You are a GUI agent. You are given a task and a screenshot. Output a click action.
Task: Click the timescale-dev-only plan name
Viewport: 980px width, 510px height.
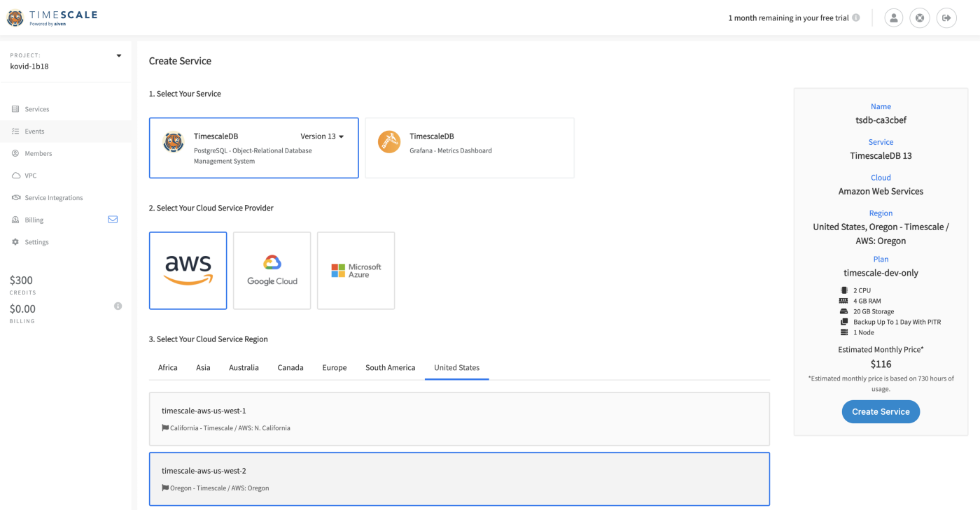click(881, 273)
